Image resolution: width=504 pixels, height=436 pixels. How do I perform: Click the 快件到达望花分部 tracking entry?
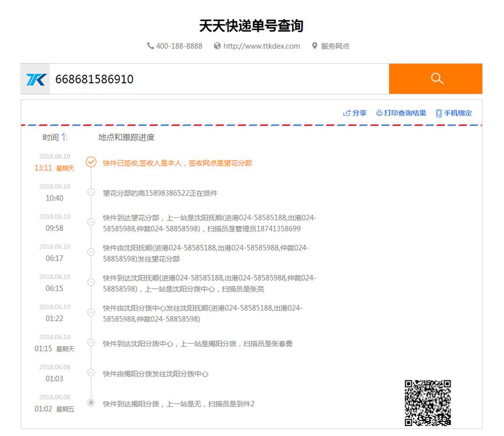210,223
